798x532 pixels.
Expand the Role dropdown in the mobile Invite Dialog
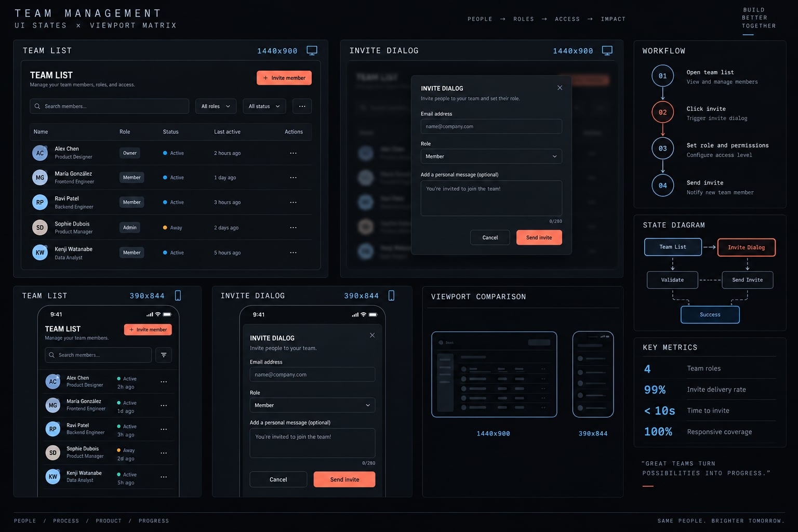click(x=312, y=405)
